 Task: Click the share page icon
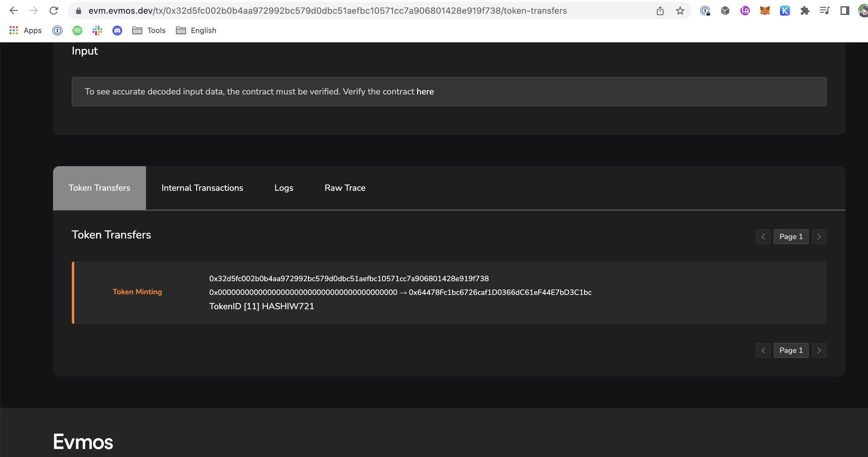pos(660,11)
